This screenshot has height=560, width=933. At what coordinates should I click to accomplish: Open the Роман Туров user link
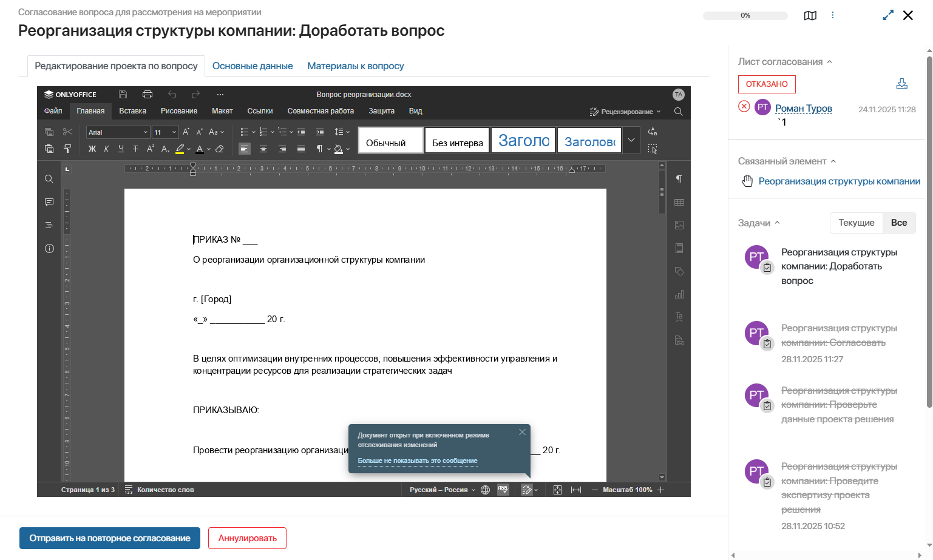803,109
